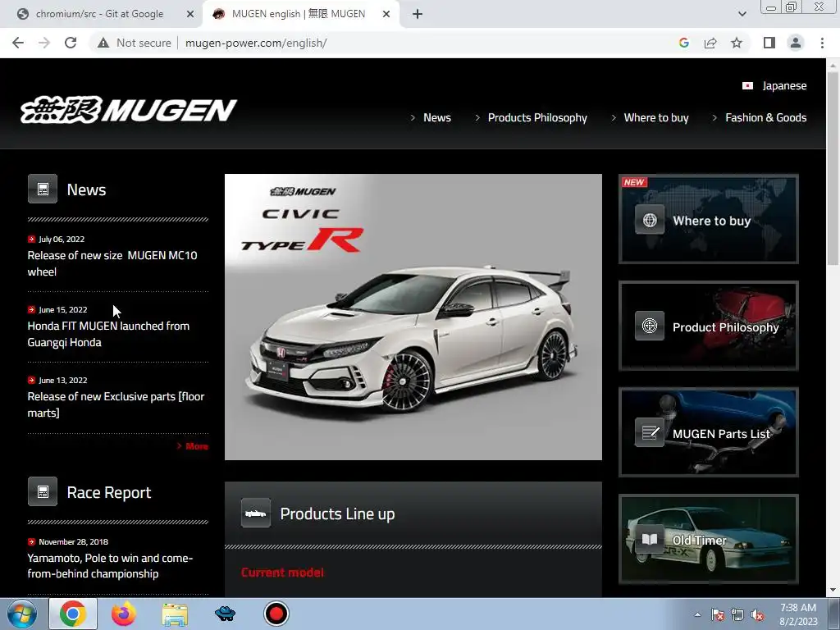Open the Chrome profile menu
The width and height of the screenshot is (840, 630).
coord(796,43)
